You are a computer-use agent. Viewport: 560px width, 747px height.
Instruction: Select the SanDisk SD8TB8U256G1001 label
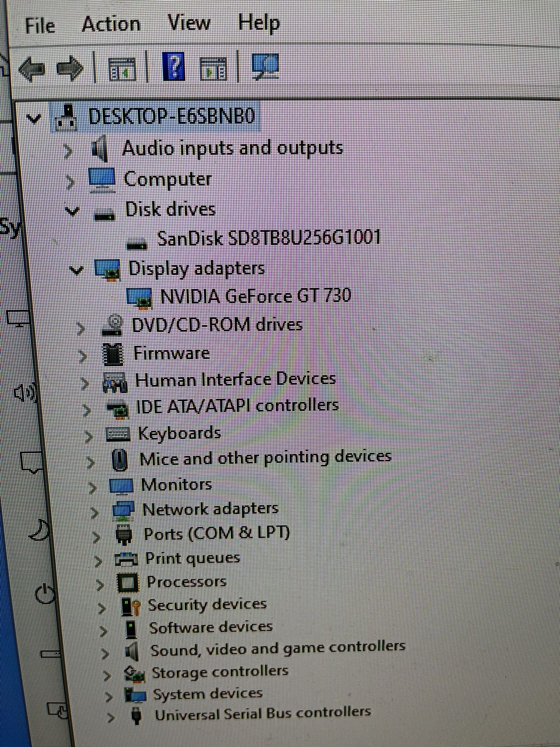pos(269,237)
